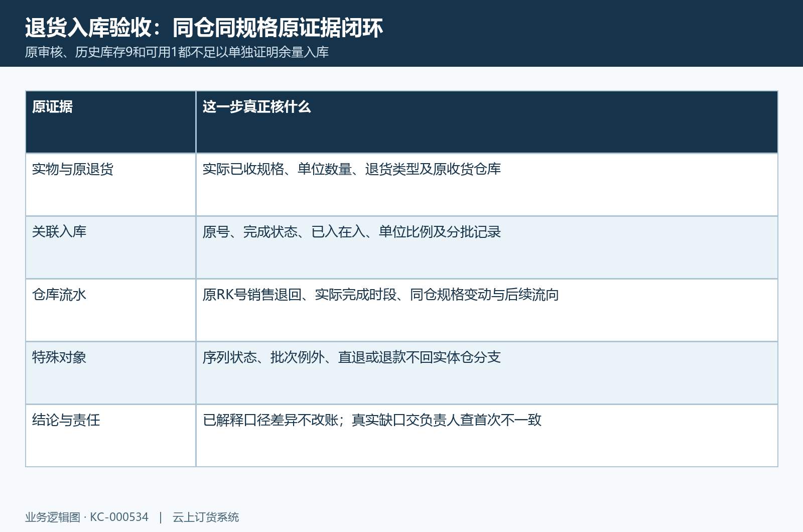Click the title 退货入库验收：同仓同规格原证据闭环
The height and width of the screenshot is (532, 803).
(204, 28)
